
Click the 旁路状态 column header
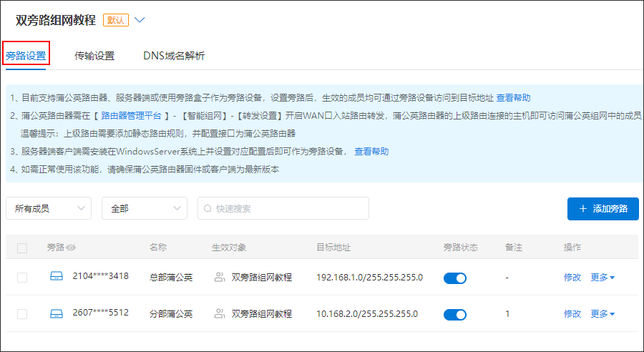(x=460, y=248)
